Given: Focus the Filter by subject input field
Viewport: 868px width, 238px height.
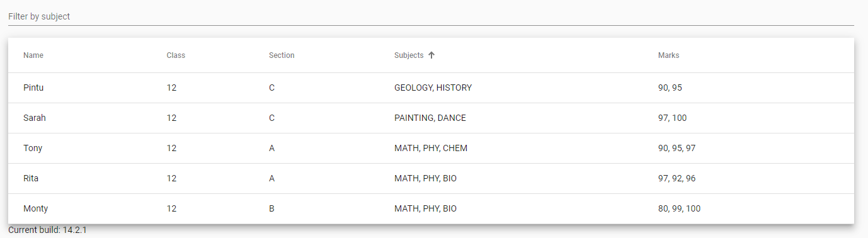Looking at the screenshot, I should (431, 16).
